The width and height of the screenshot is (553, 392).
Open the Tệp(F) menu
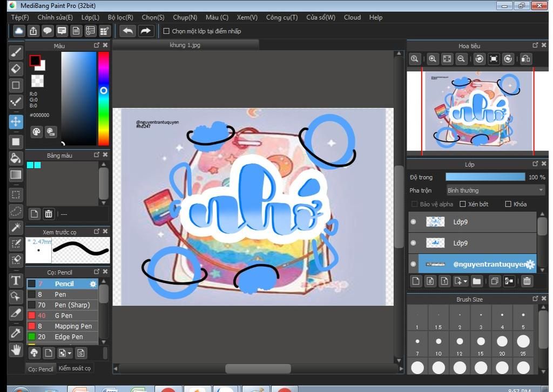20,17
